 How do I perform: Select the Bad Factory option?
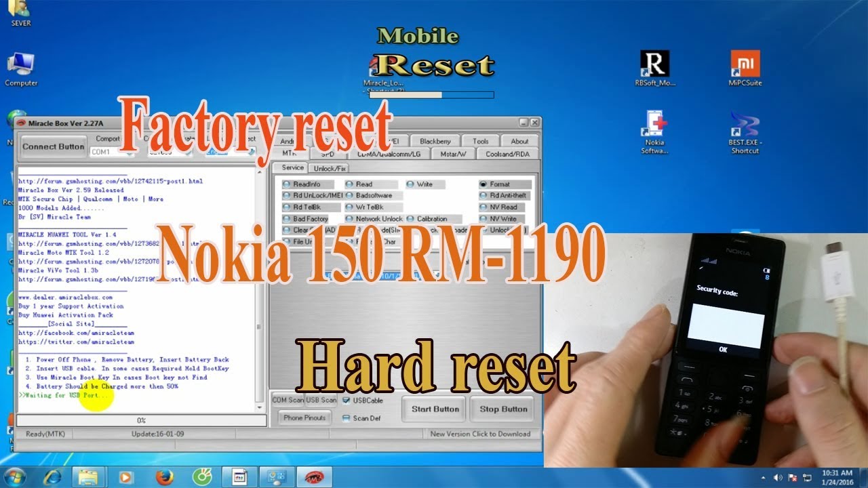[x=306, y=219]
